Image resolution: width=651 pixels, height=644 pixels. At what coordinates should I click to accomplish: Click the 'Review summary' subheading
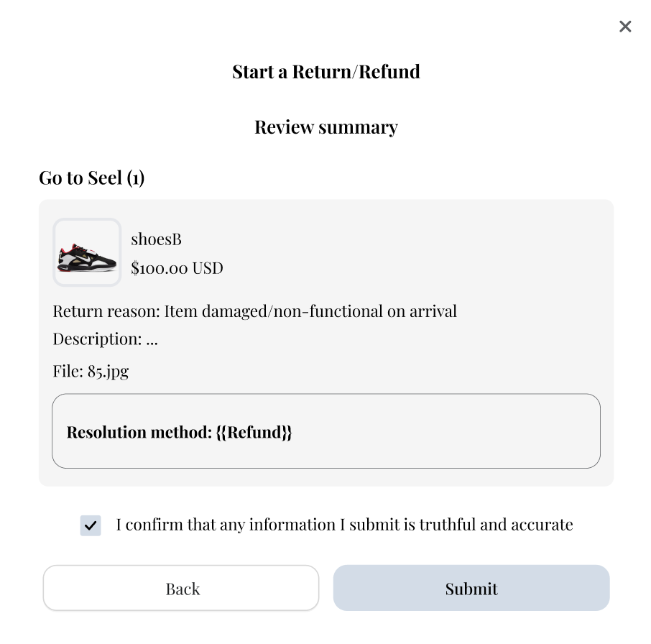pyautogui.click(x=325, y=127)
